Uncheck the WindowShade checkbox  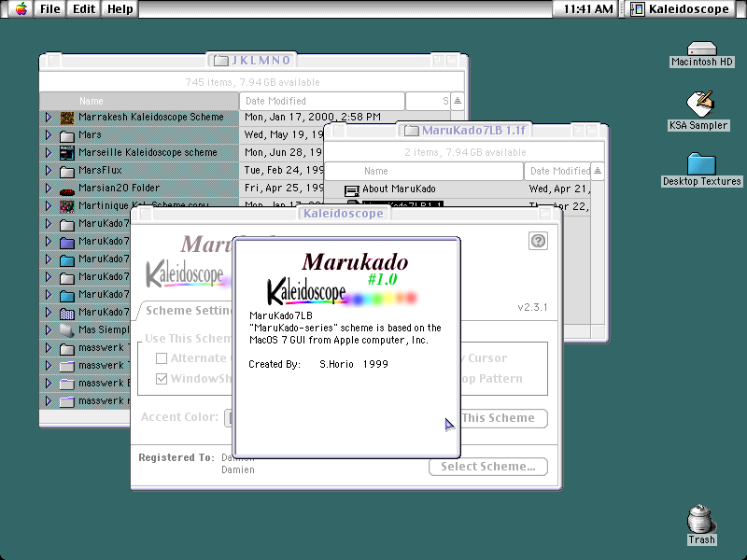[x=162, y=379]
